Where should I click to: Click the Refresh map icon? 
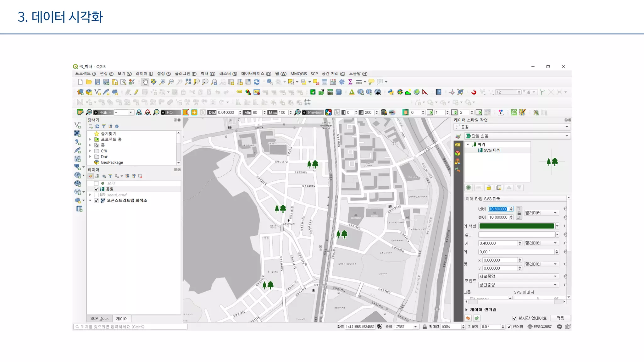[257, 82]
